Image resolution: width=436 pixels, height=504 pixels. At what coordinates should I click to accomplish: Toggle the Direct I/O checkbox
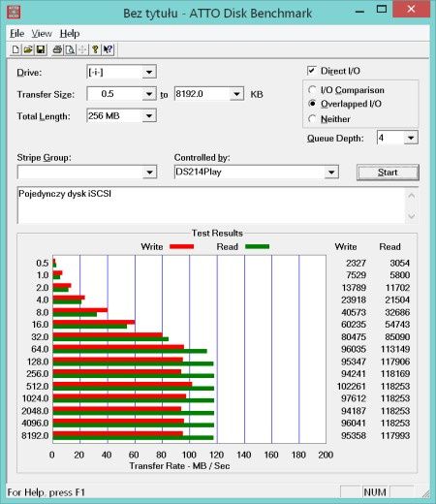(x=312, y=71)
